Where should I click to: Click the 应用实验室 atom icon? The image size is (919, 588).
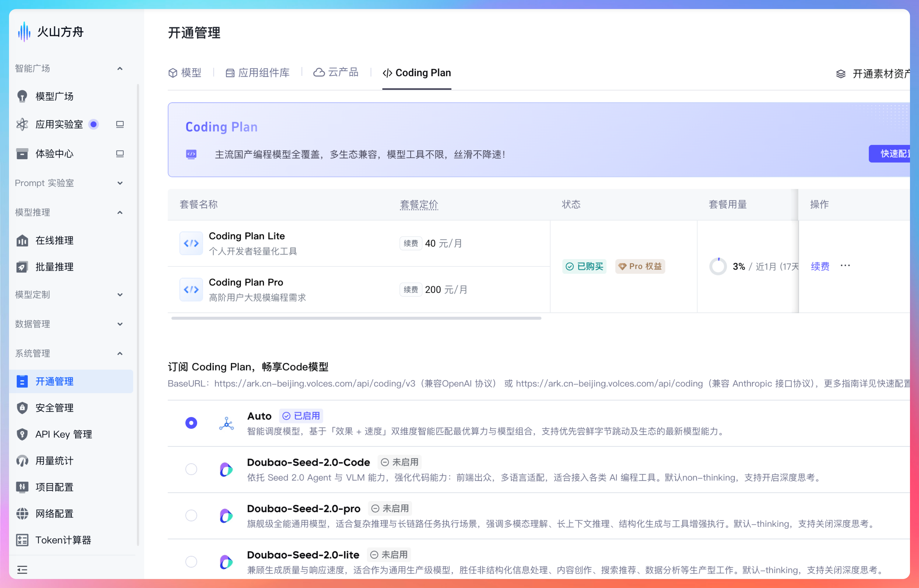(22, 124)
